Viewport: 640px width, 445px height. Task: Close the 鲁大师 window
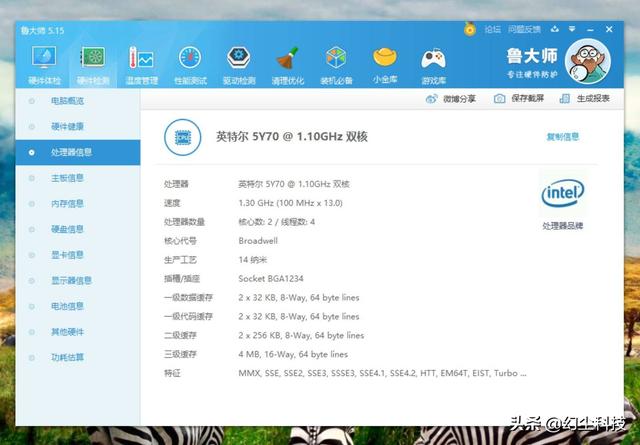609,29
